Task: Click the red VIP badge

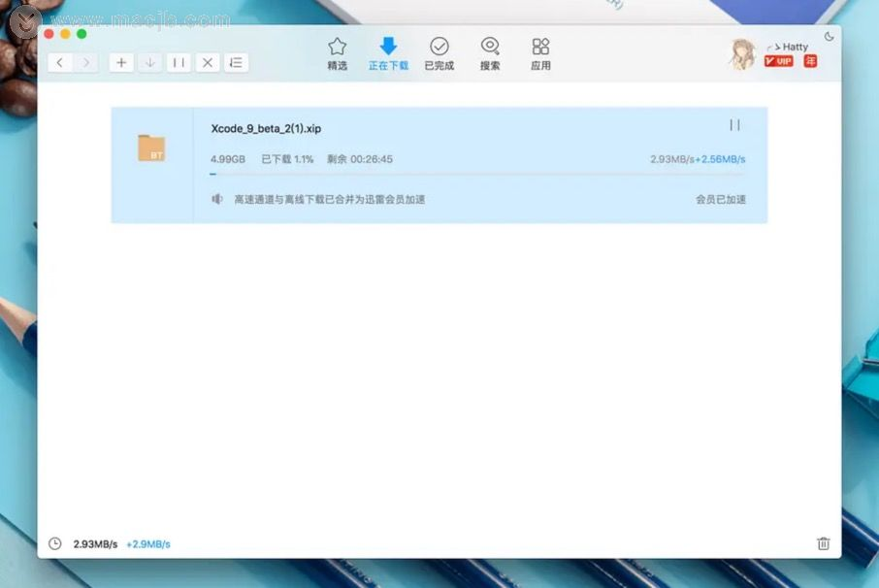Action: click(x=779, y=61)
